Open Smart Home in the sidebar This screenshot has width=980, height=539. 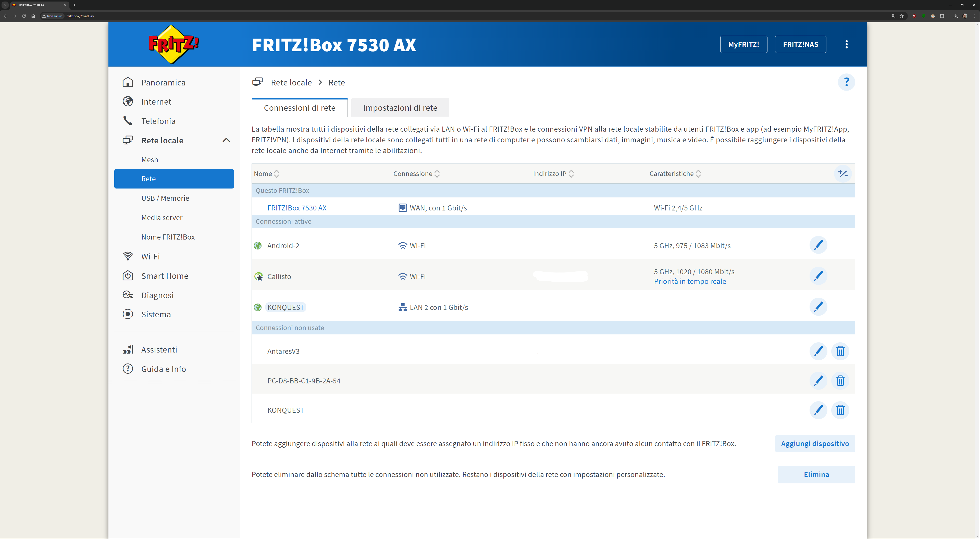click(164, 276)
